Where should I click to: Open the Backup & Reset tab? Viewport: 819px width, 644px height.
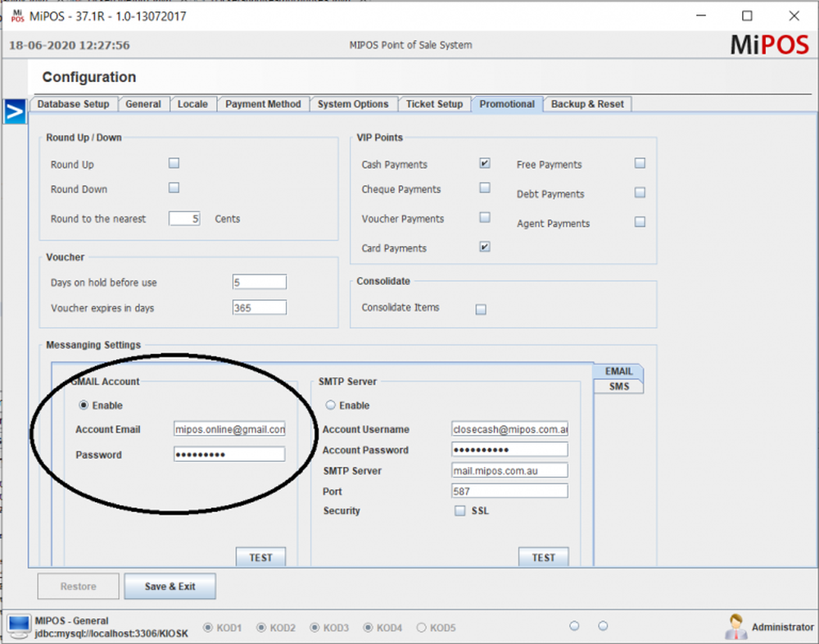pyautogui.click(x=586, y=104)
